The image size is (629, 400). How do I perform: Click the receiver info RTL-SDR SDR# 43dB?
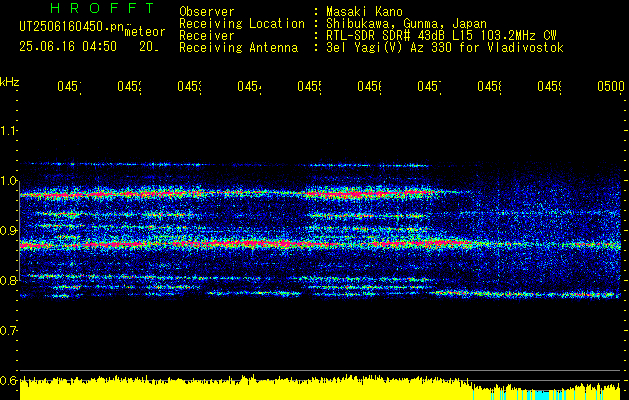pos(388,36)
